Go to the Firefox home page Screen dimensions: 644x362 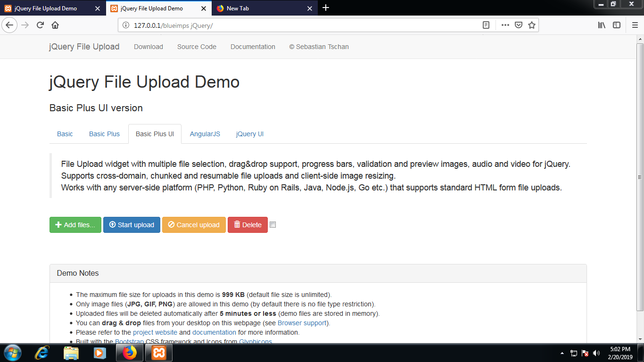pyautogui.click(x=55, y=25)
